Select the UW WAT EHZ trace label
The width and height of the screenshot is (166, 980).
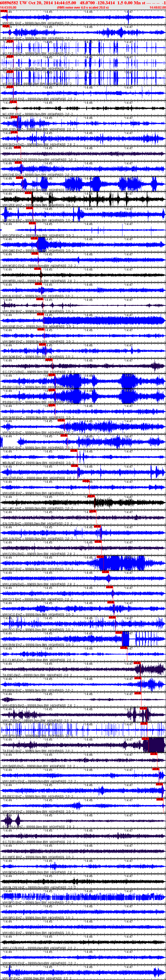[x=38, y=569]
